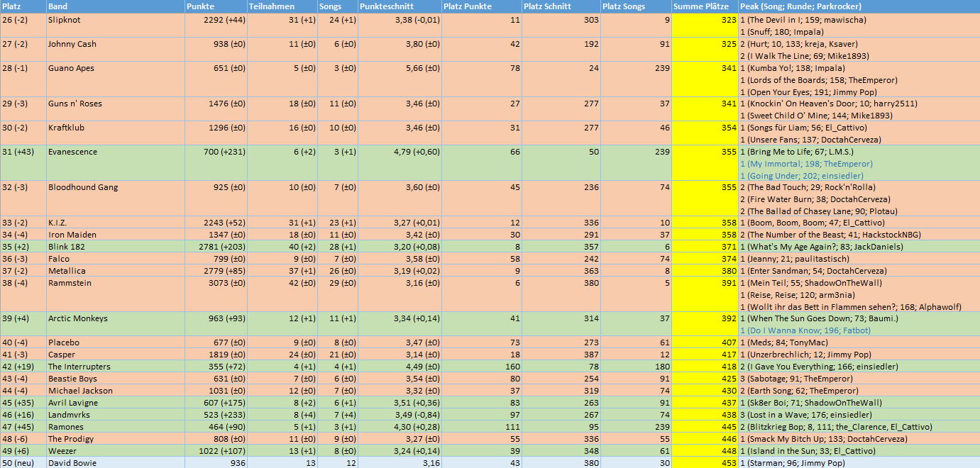The height and width of the screenshot is (468, 980).
Task: Click the band cell 'Falco'
Action: point(115,259)
